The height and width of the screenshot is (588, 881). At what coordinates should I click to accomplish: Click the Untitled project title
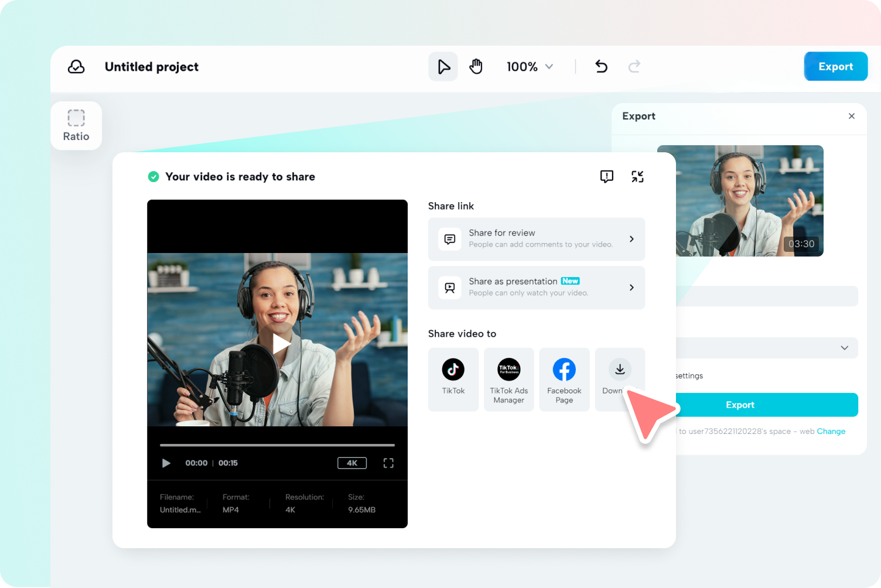pos(152,67)
